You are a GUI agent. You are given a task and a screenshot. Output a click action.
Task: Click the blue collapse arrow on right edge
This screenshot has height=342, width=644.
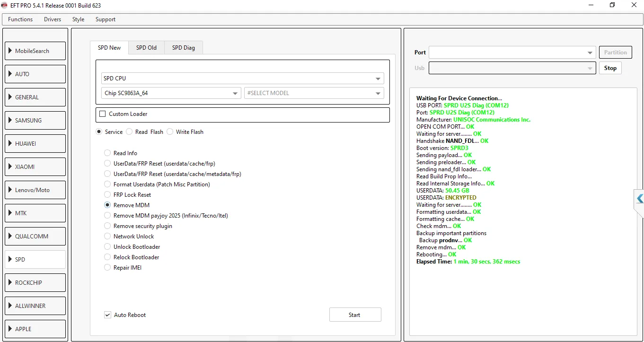tap(640, 199)
